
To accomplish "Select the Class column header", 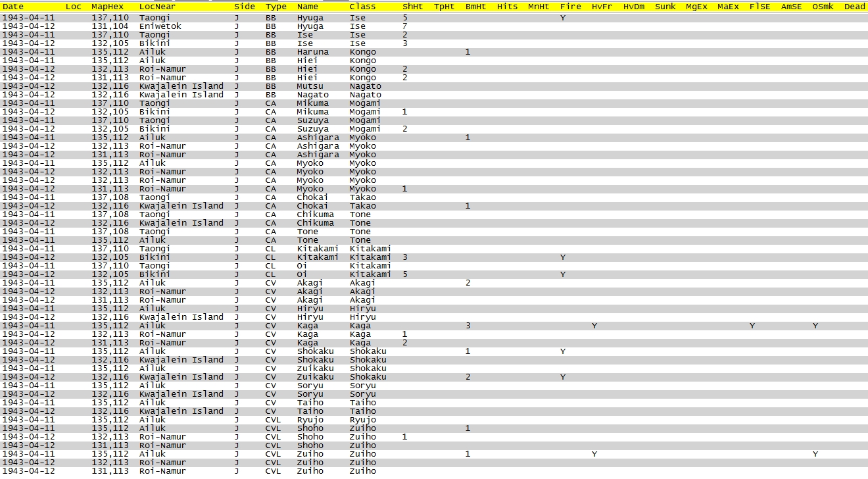I will [x=363, y=7].
